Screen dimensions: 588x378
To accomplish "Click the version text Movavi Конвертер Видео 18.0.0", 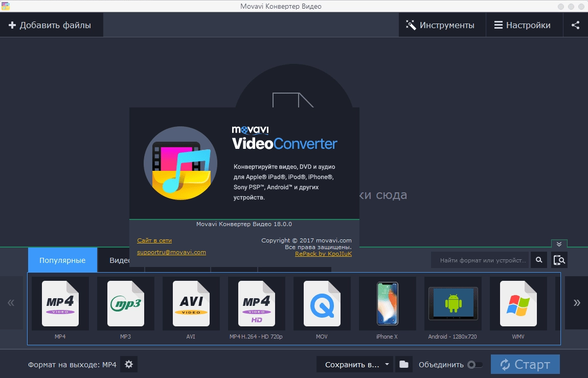I will pos(244,224).
